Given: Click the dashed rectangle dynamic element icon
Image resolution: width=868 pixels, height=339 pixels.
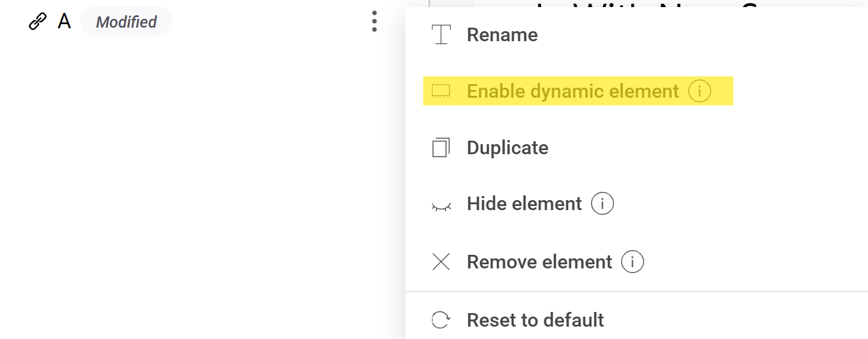Looking at the screenshot, I should pos(441,91).
